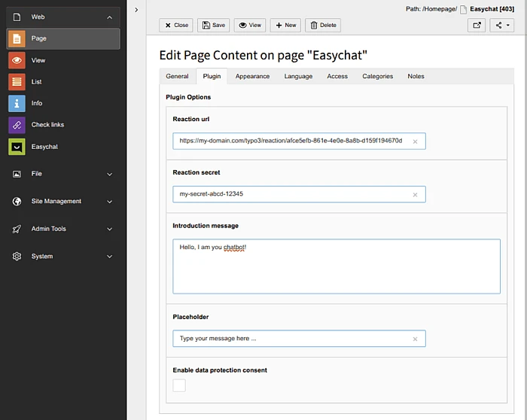The height and width of the screenshot is (420, 527).
Task: Switch to the Appearance tab
Action: [252, 76]
